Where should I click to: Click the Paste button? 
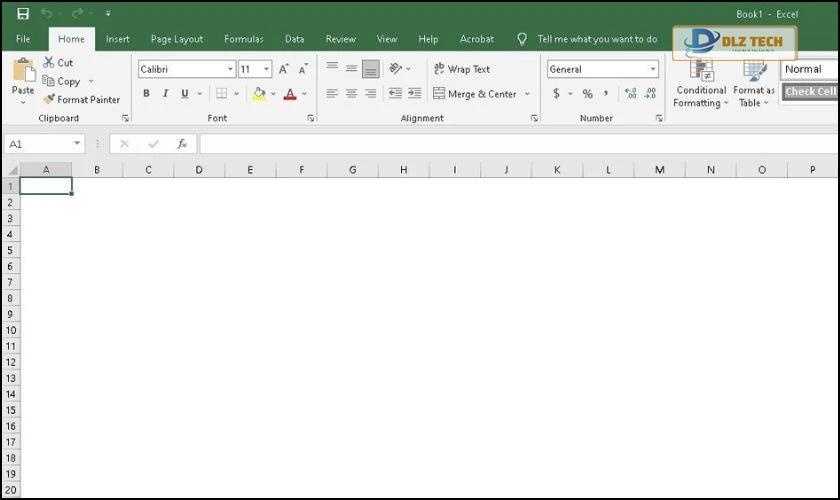(22, 78)
